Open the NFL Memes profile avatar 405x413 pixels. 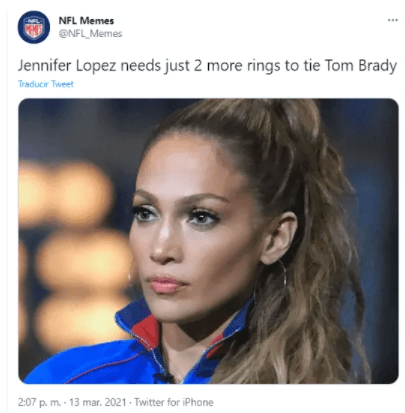point(34,27)
